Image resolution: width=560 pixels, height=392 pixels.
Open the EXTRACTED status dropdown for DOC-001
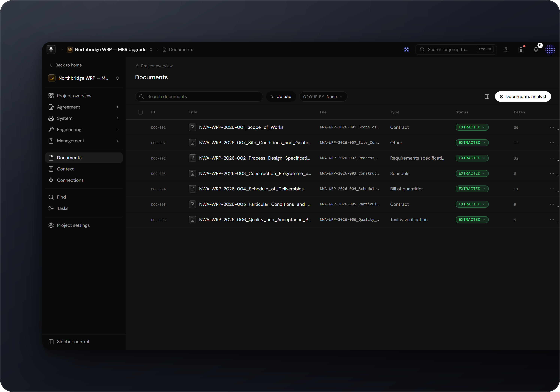pos(472,127)
